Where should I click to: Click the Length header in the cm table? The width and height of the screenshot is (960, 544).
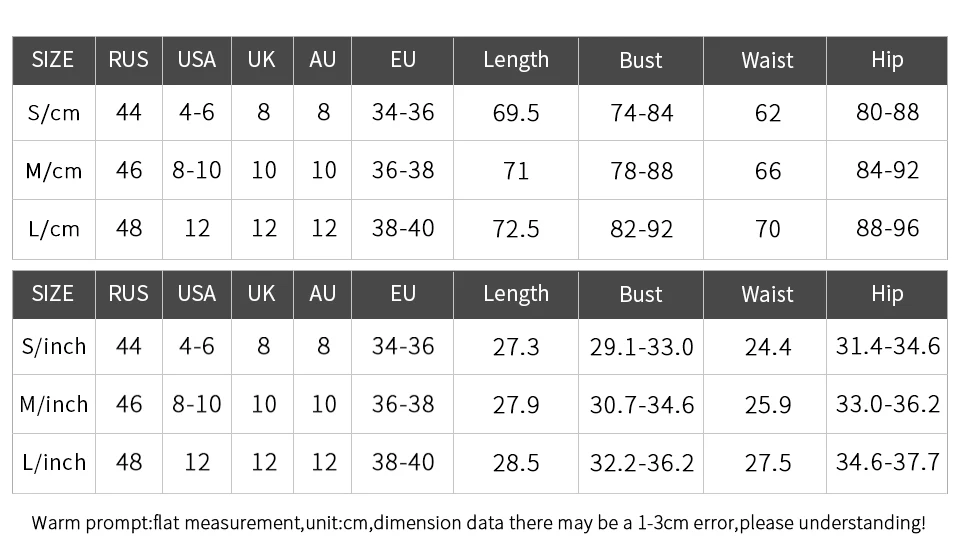[x=516, y=60]
